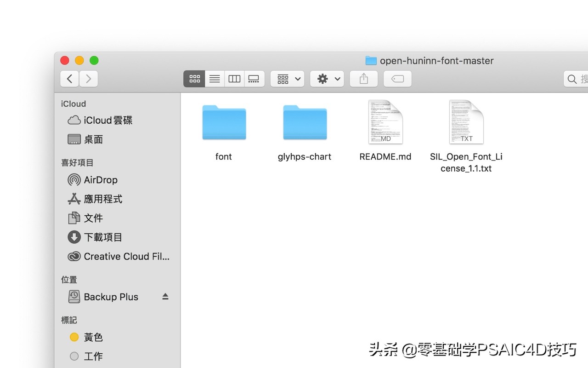Open the group-by arrangement dropdown
Image resolution: width=588 pixels, height=368 pixels.
coord(288,79)
